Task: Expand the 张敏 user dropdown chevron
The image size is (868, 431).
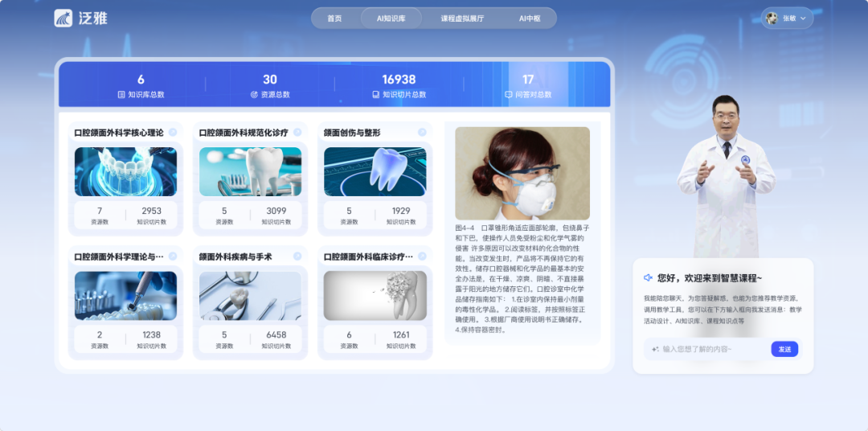Action: pyautogui.click(x=803, y=18)
